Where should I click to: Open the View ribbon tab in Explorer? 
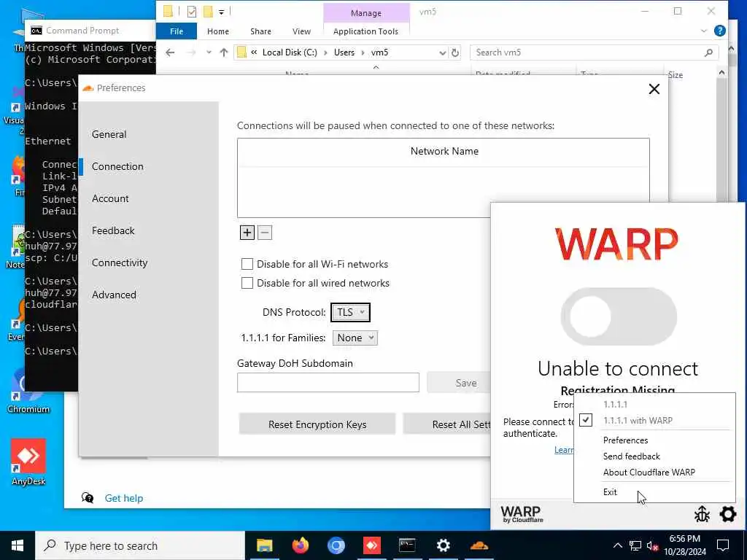click(301, 31)
